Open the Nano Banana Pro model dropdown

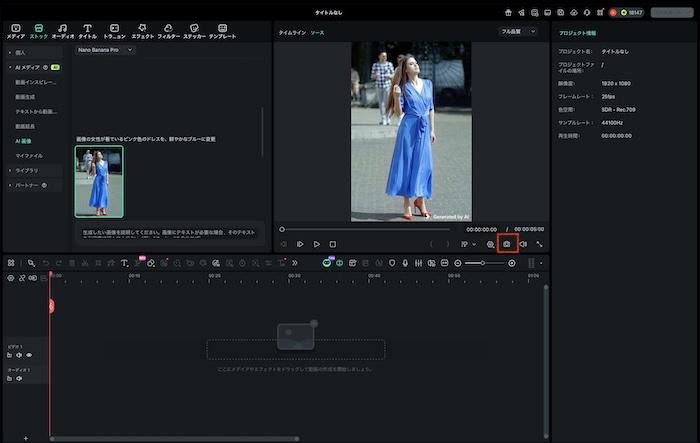[105, 49]
